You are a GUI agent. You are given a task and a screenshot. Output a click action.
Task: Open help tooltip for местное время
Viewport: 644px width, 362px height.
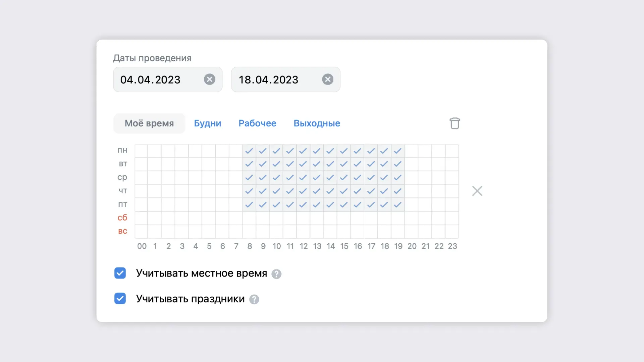[276, 274]
